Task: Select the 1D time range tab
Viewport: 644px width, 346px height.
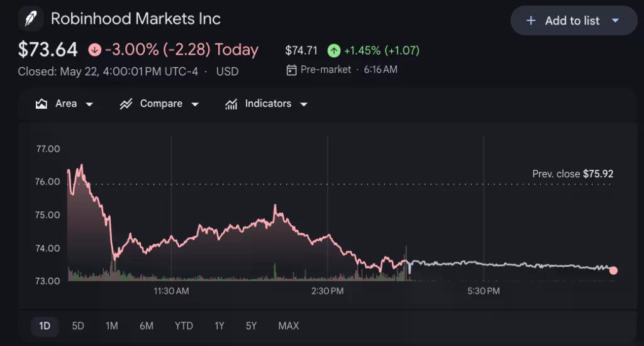Action: (x=45, y=326)
